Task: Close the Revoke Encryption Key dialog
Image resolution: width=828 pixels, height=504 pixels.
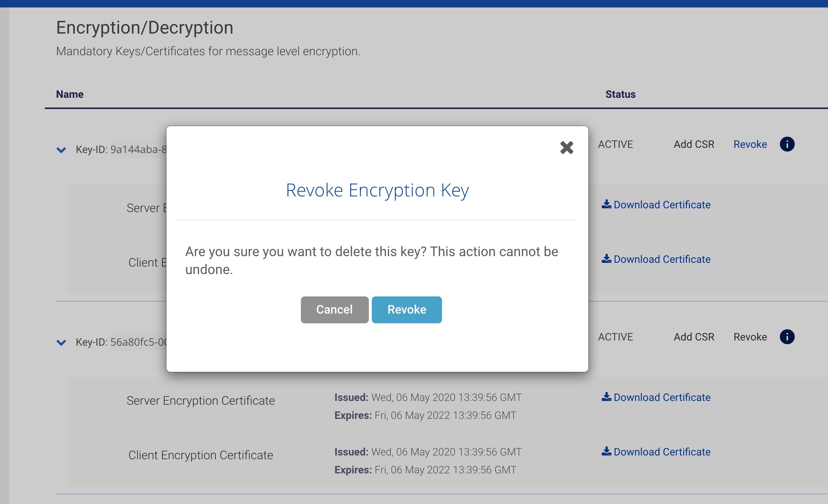Action: pyautogui.click(x=567, y=148)
